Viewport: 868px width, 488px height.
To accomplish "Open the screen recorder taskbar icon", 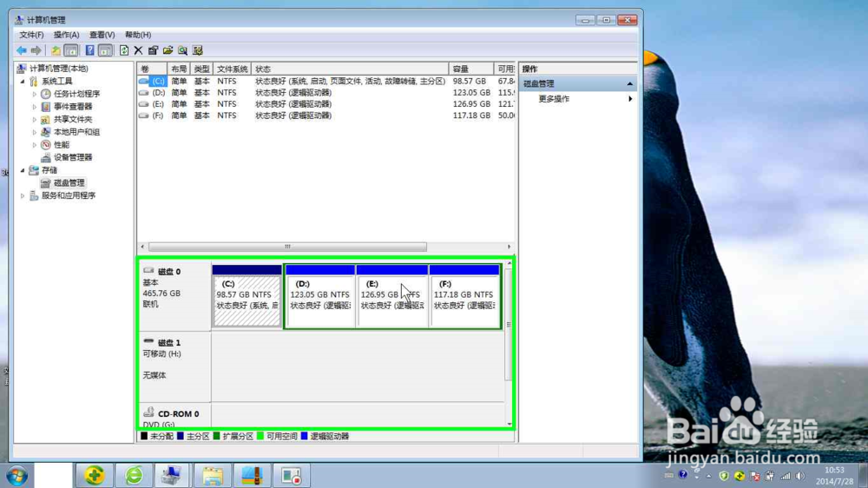I will pos(291,475).
